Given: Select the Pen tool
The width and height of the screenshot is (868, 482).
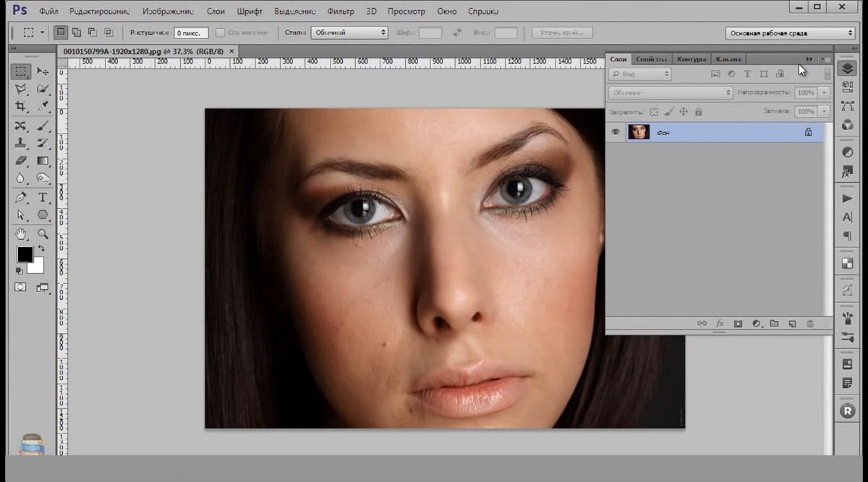Looking at the screenshot, I should [21, 197].
